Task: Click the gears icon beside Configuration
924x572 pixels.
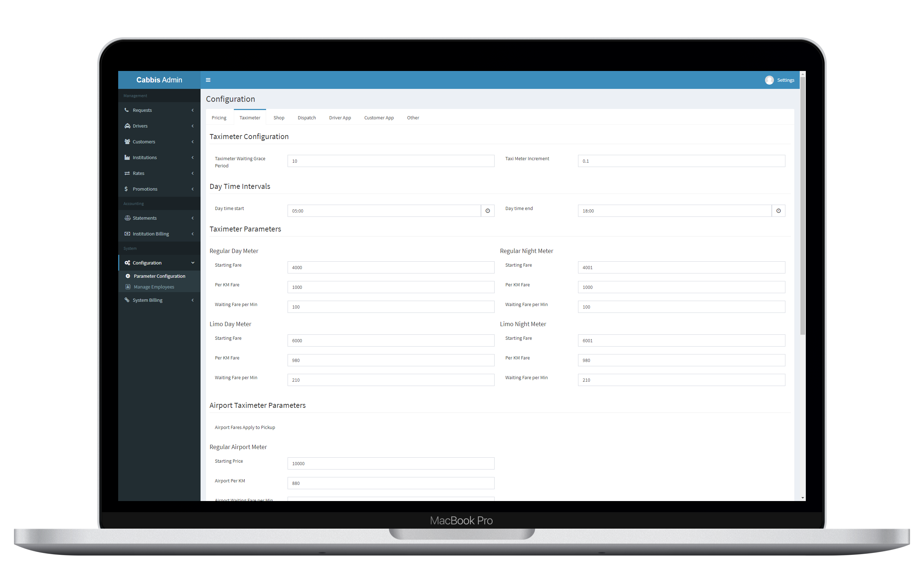Action: pos(127,263)
